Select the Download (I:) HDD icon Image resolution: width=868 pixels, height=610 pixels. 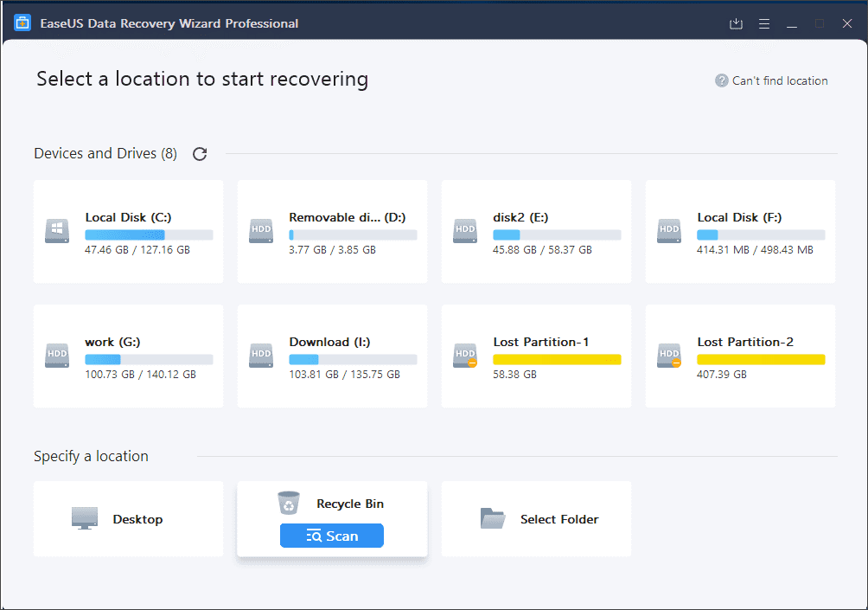coord(261,356)
